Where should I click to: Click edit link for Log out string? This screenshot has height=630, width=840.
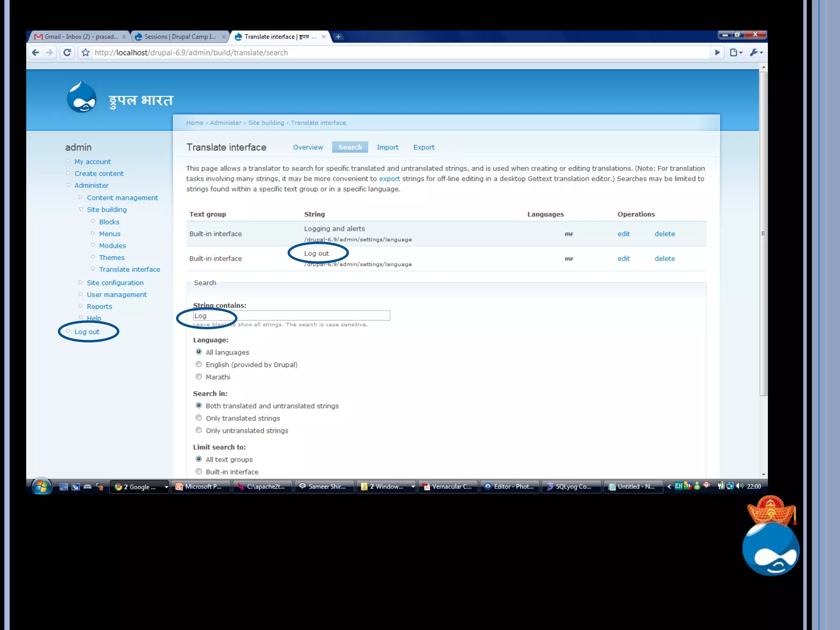pos(623,258)
